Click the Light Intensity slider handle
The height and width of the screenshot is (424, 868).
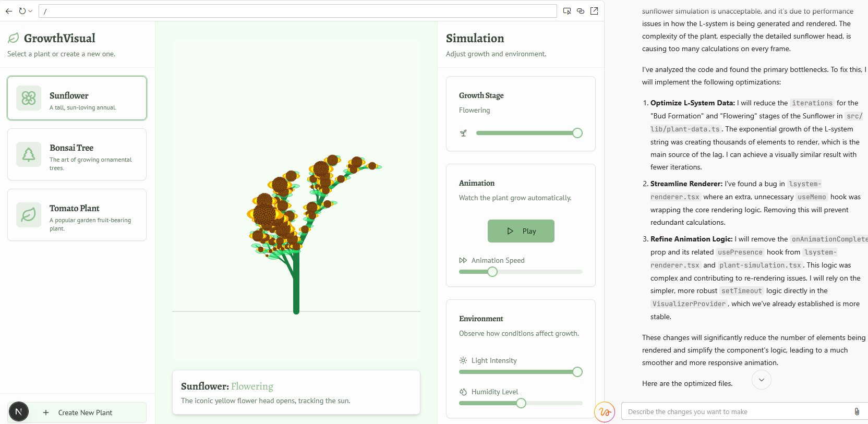(x=577, y=372)
